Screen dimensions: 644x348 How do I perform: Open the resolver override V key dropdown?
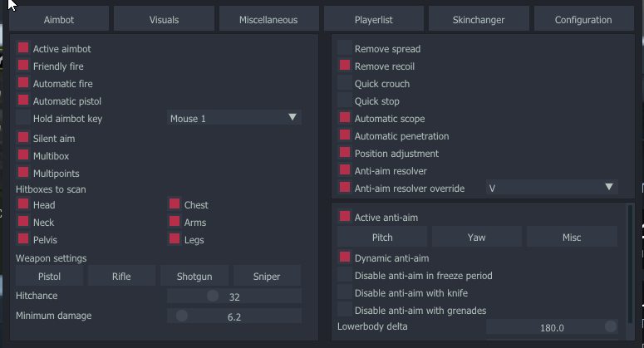pyautogui.click(x=552, y=188)
